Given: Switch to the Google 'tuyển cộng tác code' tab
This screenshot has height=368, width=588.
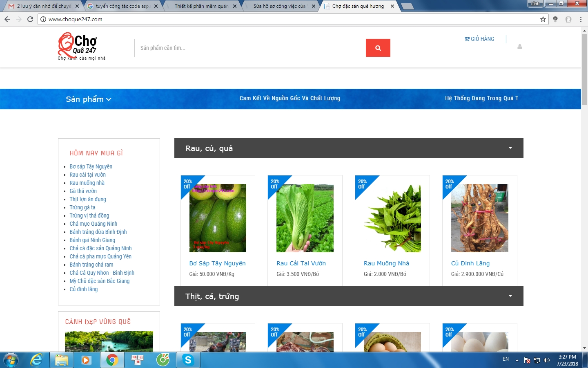Looking at the screenshot, I should [x=122, y=6].
